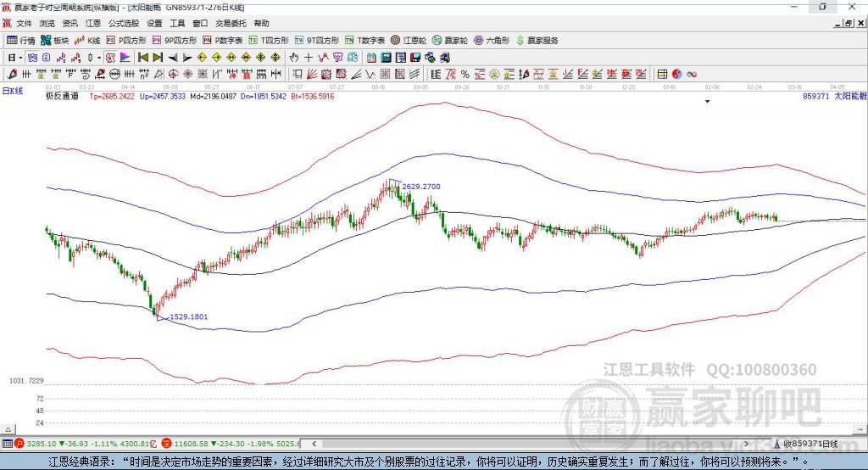The height and width of the screenshot is (470, 868).
Task: Open the 江恩 menu
Action: pyautogui.click(x=93, y=23)
